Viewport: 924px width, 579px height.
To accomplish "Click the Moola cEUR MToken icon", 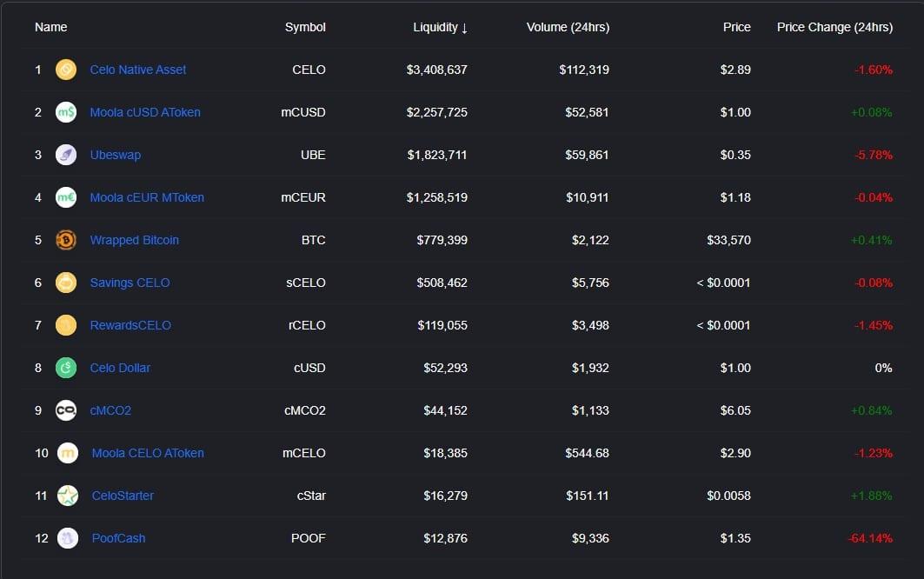I will click(x=66, y=197).
